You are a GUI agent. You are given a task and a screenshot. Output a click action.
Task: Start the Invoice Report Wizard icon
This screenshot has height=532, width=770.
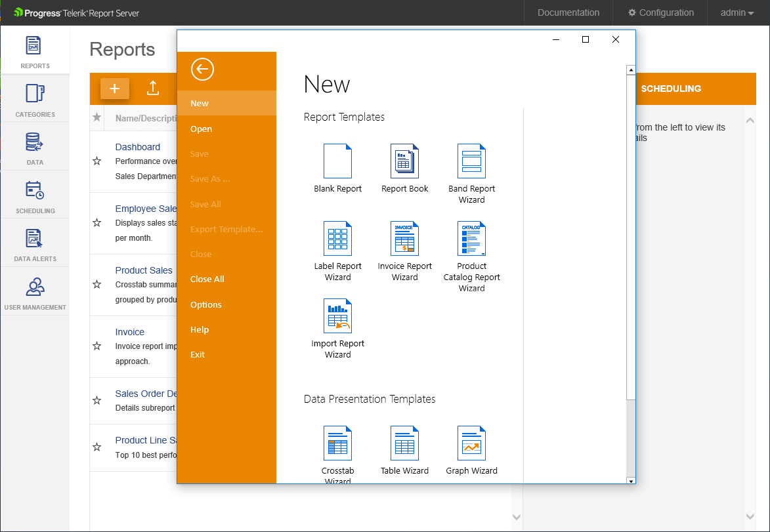(x=404, y=239)
